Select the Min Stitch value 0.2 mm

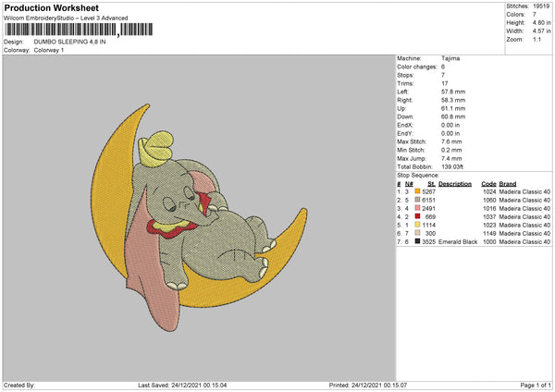[451, 150]
